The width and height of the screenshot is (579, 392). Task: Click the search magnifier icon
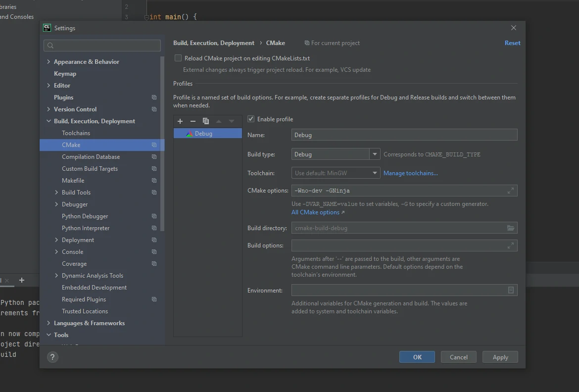point(50,46)
